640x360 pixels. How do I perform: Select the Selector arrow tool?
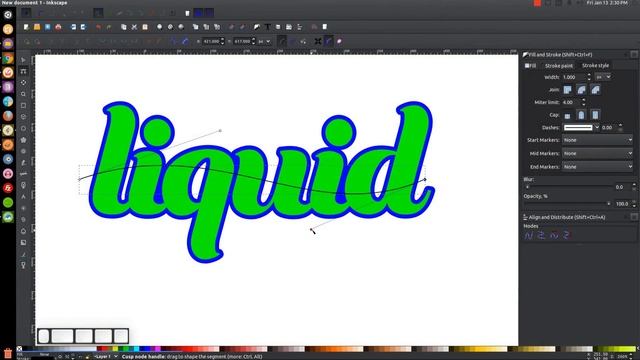[23, 60]
